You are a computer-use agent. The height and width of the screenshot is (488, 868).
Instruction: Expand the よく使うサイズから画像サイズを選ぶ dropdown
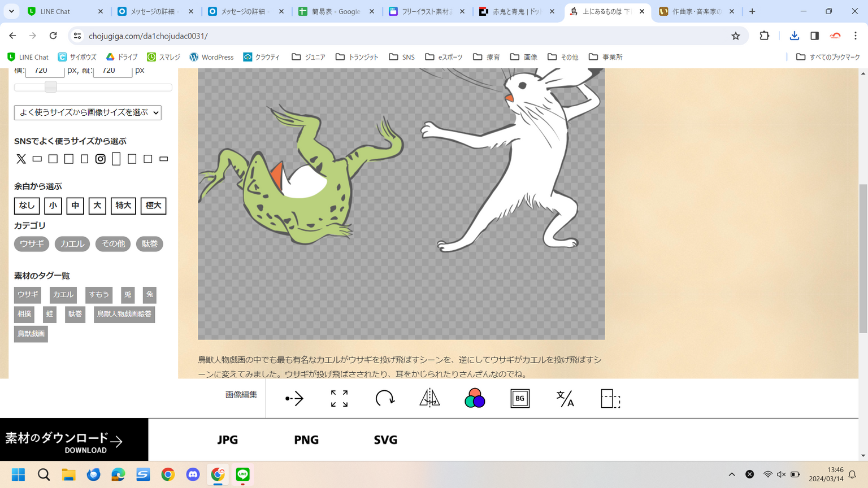pyautogui.click(x=88, y=112)
